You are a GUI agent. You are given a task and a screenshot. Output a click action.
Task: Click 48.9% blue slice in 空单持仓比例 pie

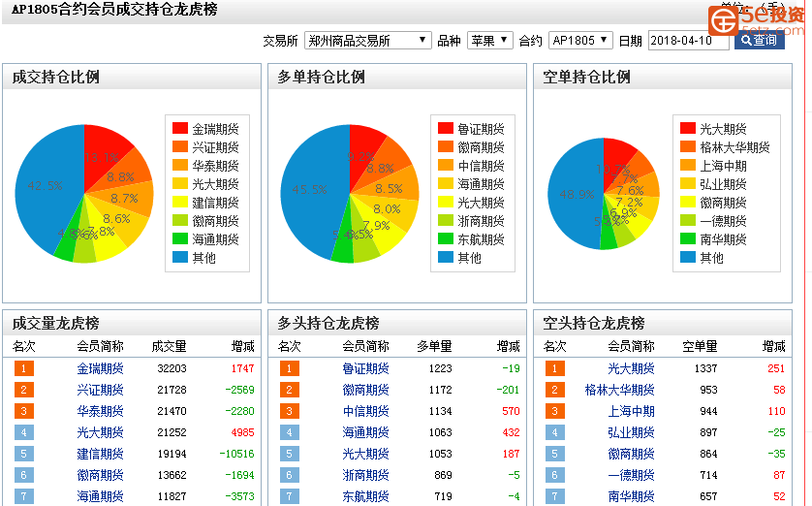576,195
